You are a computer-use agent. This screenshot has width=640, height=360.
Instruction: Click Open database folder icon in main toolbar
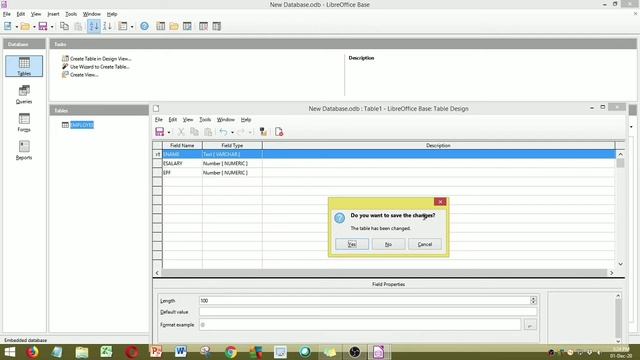25,27
